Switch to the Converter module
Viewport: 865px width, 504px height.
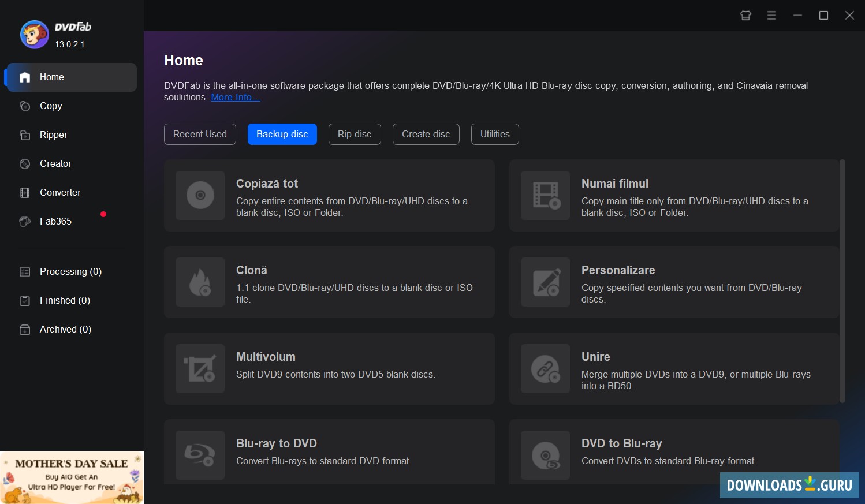pyautogui.click(x=60, y=192)
